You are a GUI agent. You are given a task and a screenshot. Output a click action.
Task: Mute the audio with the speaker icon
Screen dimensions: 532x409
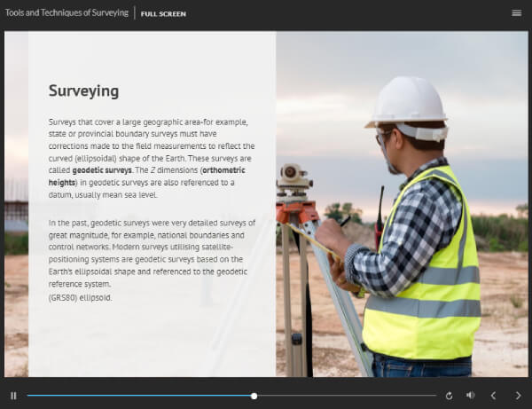(x=471, y=396)
